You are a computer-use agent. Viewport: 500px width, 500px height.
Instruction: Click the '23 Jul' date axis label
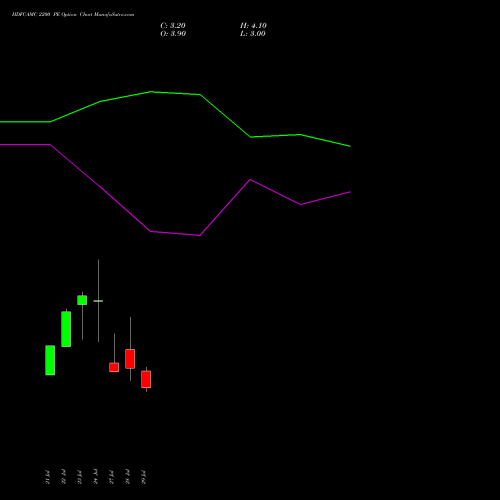tap(80, 477)
